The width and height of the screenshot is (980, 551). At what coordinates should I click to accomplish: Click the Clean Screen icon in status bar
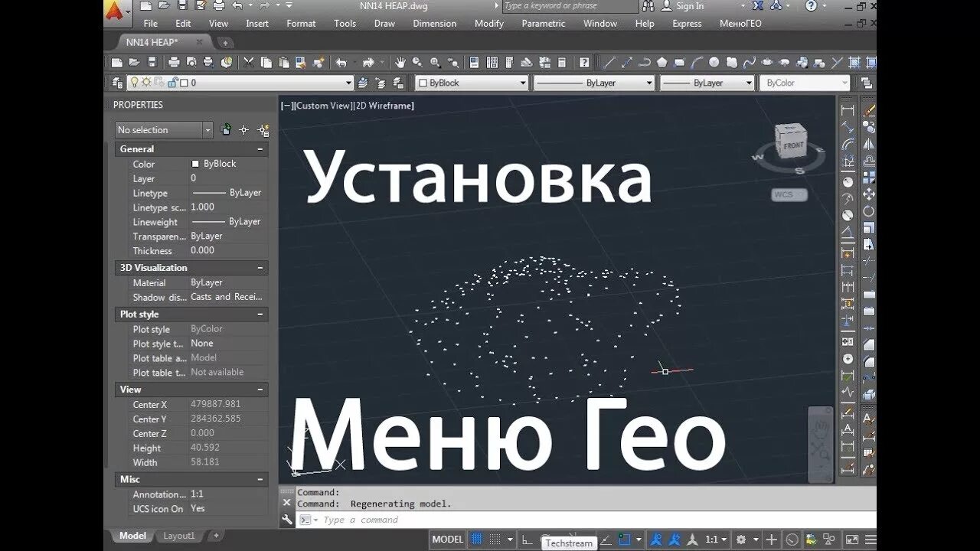851,540
